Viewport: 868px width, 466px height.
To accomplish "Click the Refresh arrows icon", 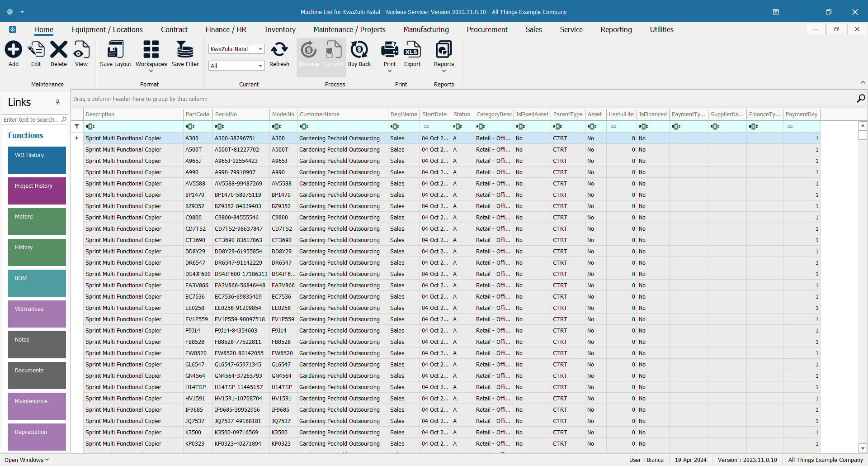I will (279, 50).
